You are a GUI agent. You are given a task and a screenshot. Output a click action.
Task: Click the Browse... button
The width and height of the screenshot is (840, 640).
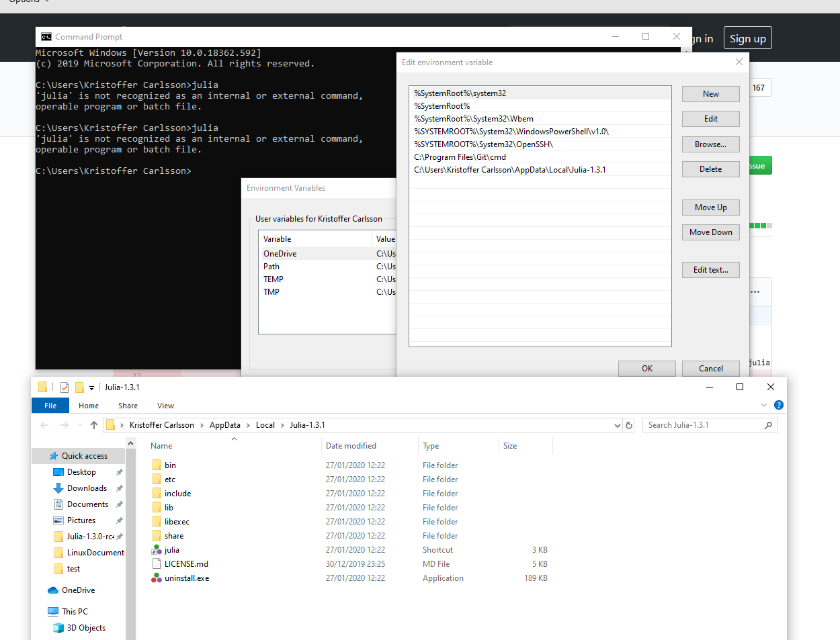tap(710, 144)
